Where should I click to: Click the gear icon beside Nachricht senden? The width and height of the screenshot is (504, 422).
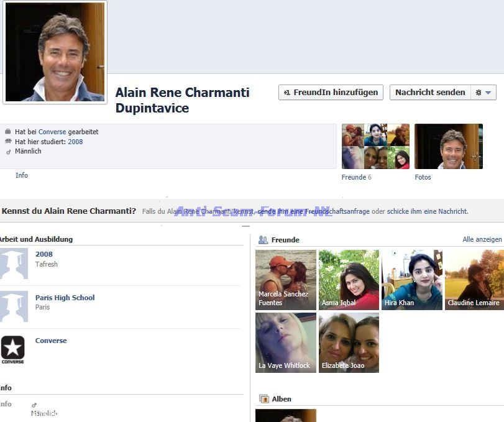click(479, 93)
